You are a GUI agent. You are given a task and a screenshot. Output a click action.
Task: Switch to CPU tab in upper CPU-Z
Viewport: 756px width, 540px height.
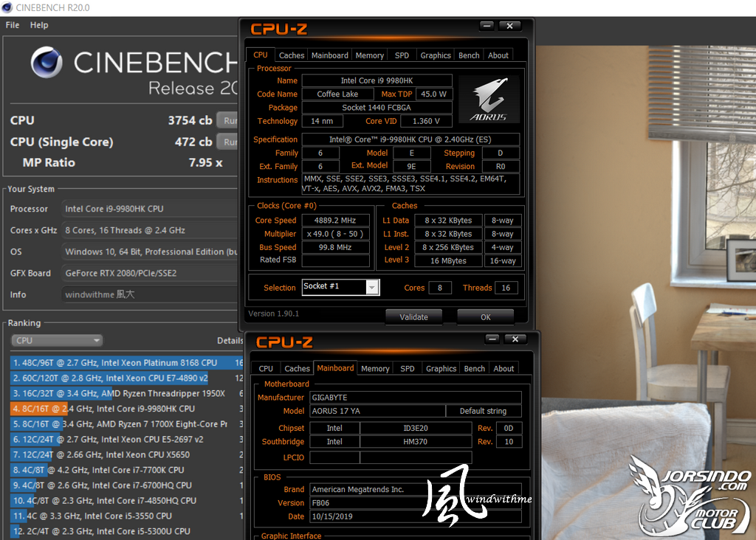tap(261, 55)
